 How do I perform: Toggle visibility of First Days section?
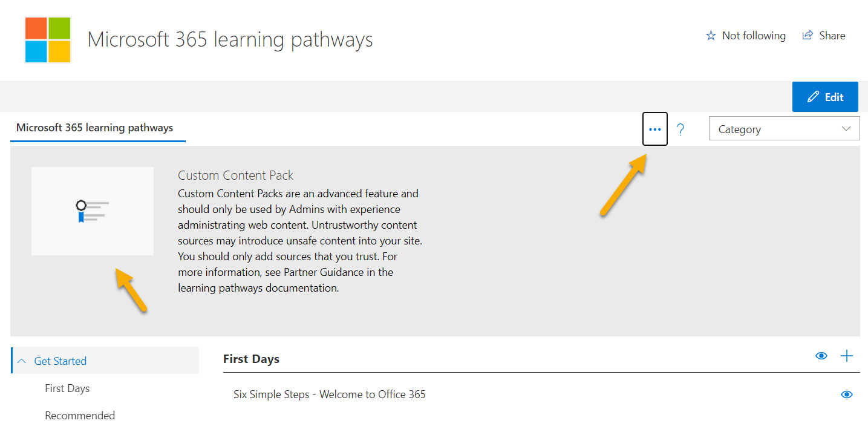(821, 356)
